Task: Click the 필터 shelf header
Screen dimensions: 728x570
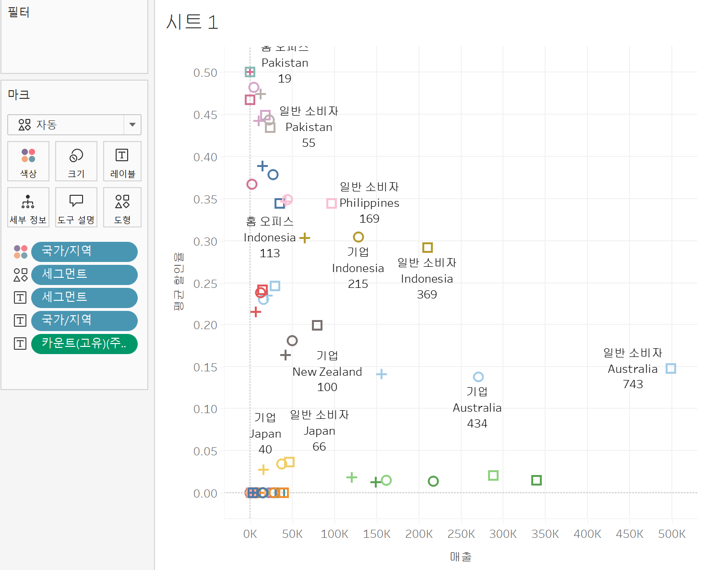Action: (19, 12)
